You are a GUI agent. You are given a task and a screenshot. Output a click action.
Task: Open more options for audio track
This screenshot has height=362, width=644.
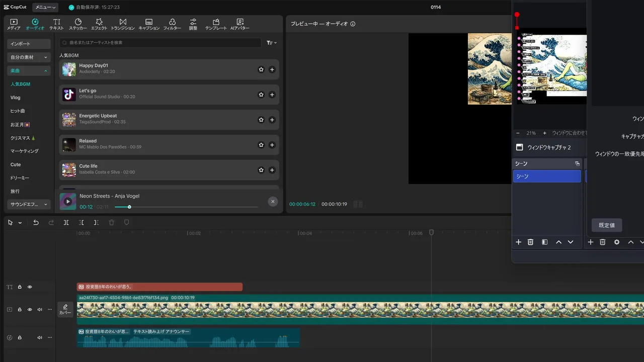[x=50, y=338]
